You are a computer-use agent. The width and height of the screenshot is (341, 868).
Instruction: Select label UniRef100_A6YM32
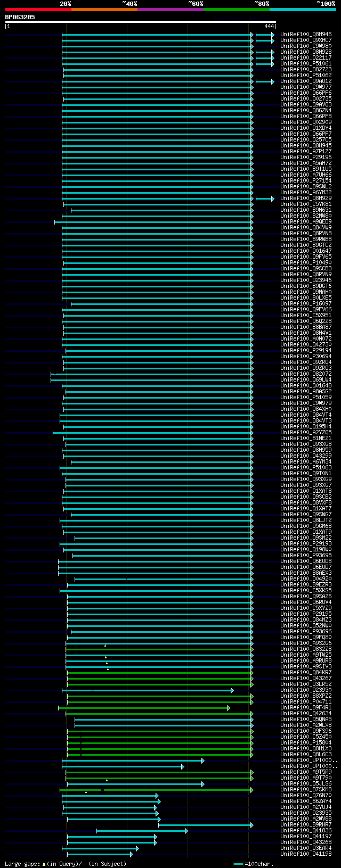point(306,193)
